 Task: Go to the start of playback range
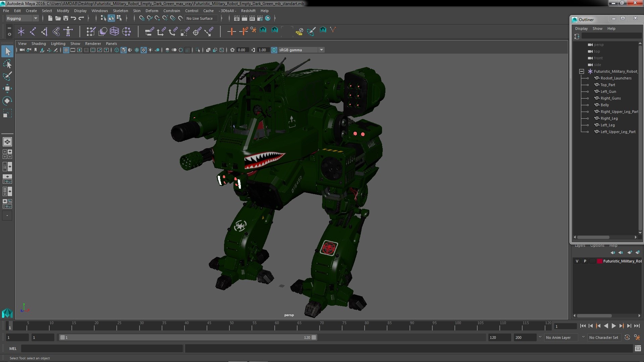click(583, 326)
